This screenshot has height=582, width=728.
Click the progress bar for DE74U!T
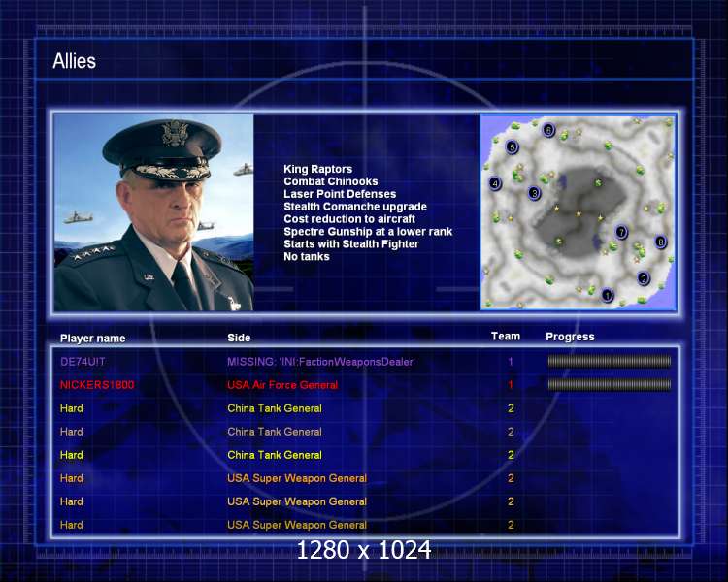coord(610,361)
